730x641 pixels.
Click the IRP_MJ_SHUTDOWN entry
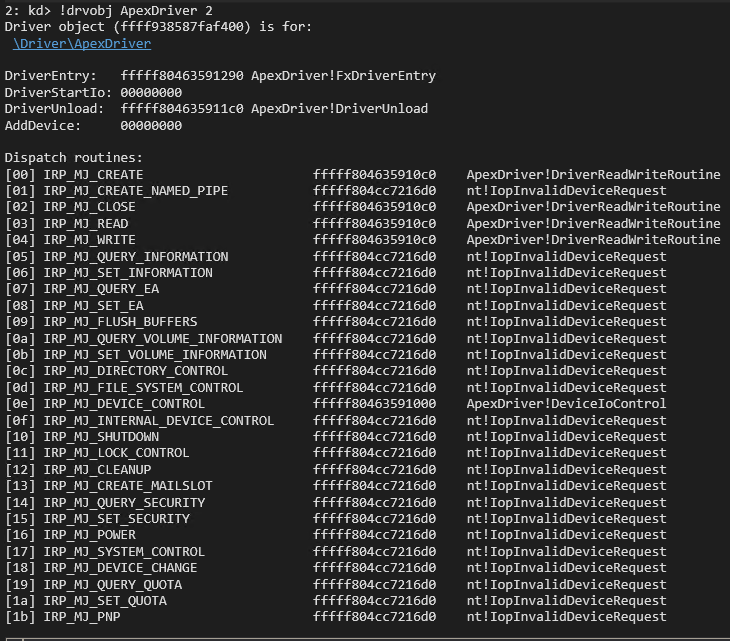click(101, 437)
